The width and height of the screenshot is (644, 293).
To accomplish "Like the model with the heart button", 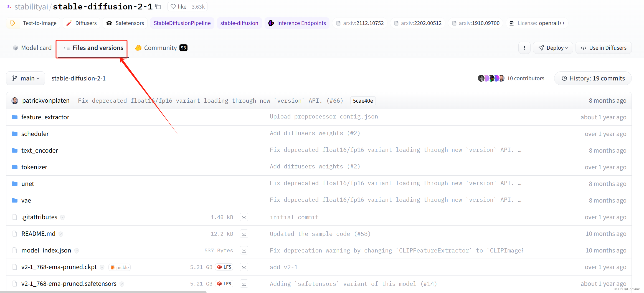I will coord(178,7).
